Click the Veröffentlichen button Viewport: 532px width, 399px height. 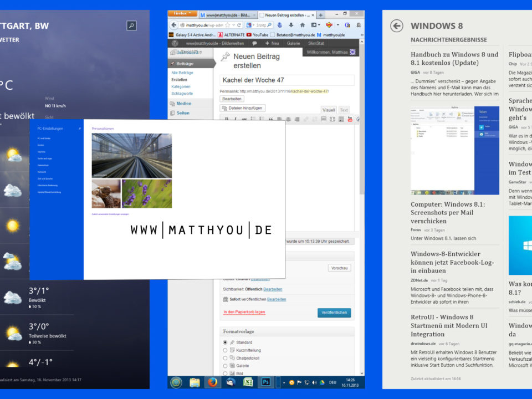(334, 313)
